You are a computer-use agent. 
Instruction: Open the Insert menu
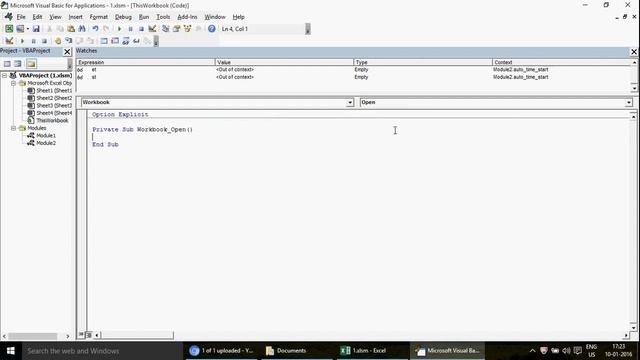click(x=76, y=17)
